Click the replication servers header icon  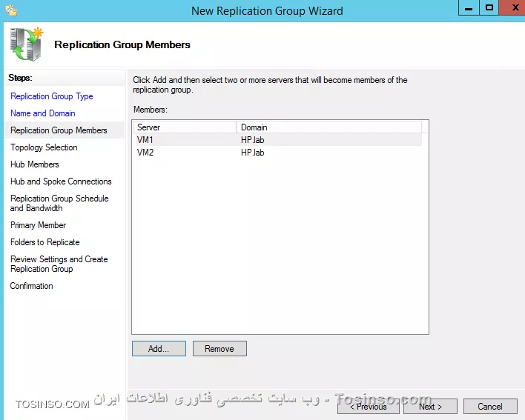click(27, 44)
